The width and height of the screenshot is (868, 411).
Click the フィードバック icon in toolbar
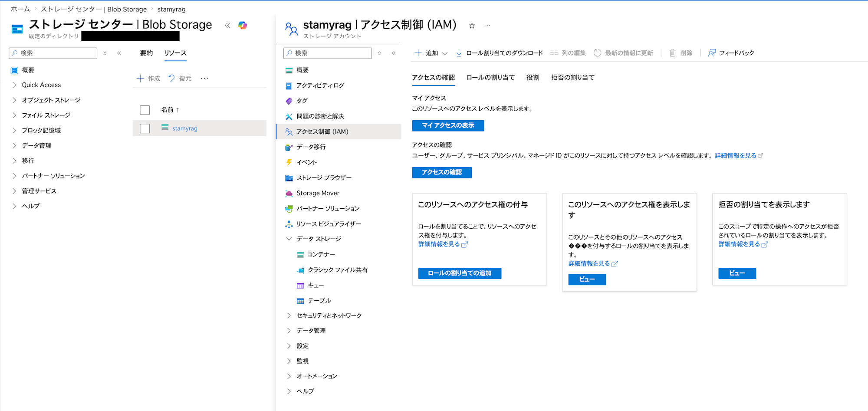[712, 53]
